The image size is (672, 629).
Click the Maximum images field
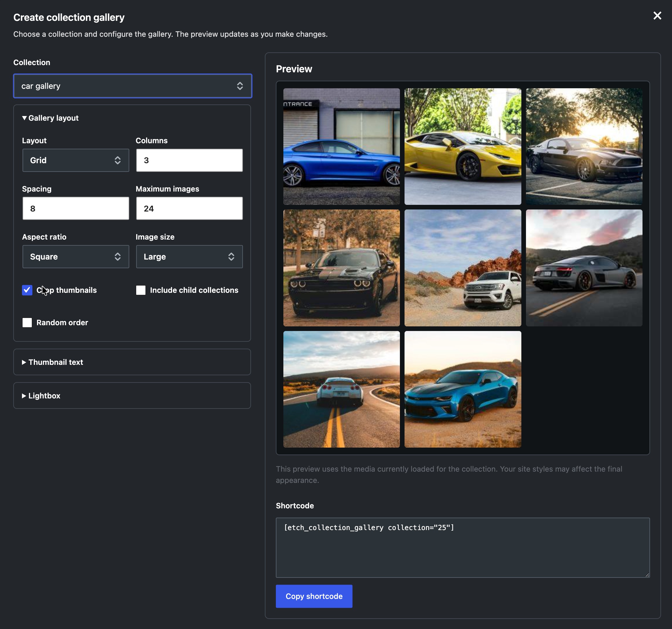click(189, 208)
